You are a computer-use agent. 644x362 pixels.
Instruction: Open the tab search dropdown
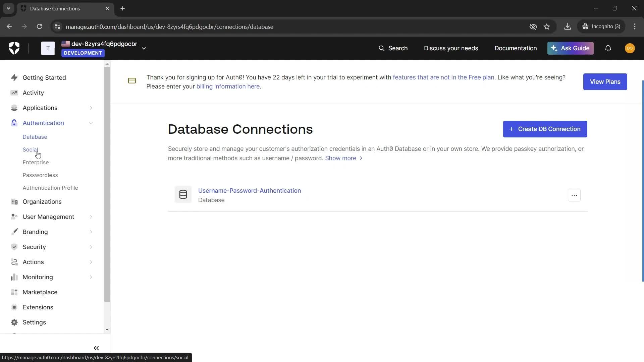(8, 8)
